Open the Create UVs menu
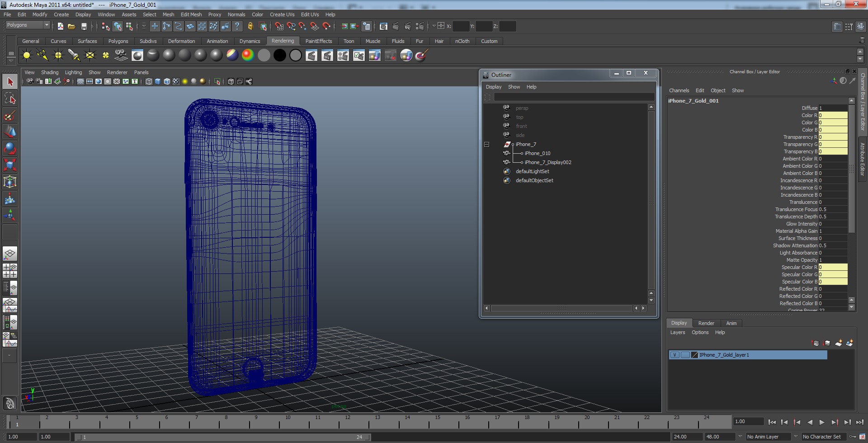 (x=282, y=14)
